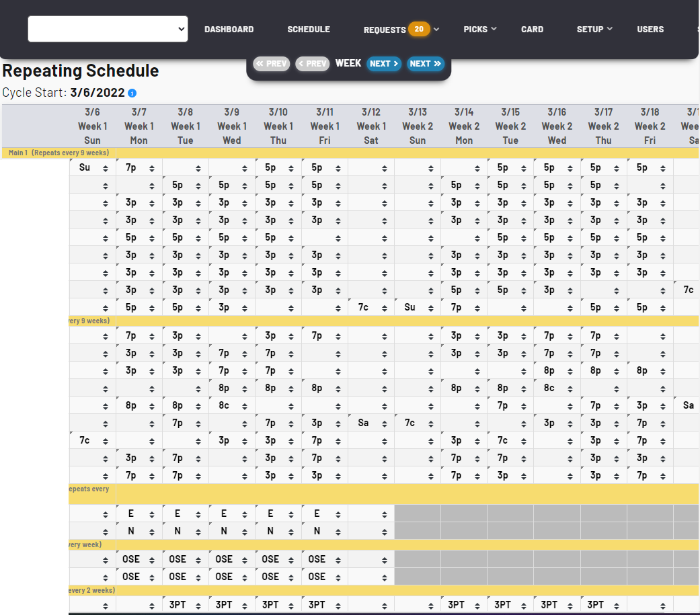The image size is (700, 615).
Task: Expand the REQUESTS dropdown menu
Action: click(x=436, y=30)
